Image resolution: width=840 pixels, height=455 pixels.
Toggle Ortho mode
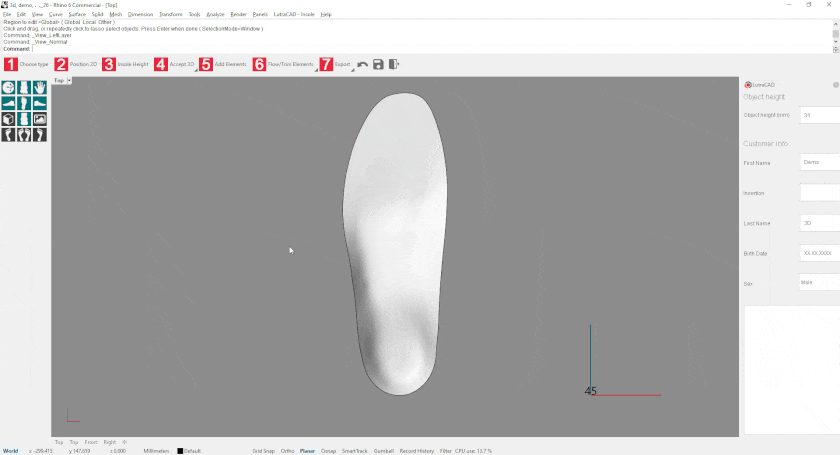287,451
